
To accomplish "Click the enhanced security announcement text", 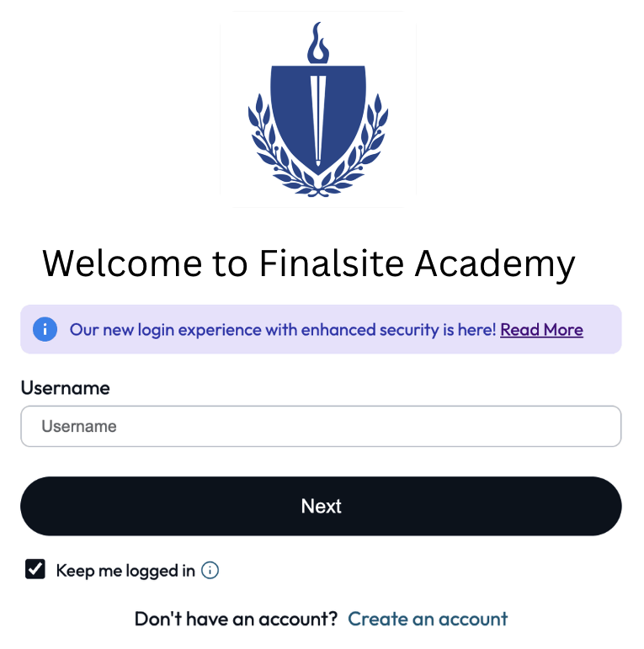I will pos(283,330).
